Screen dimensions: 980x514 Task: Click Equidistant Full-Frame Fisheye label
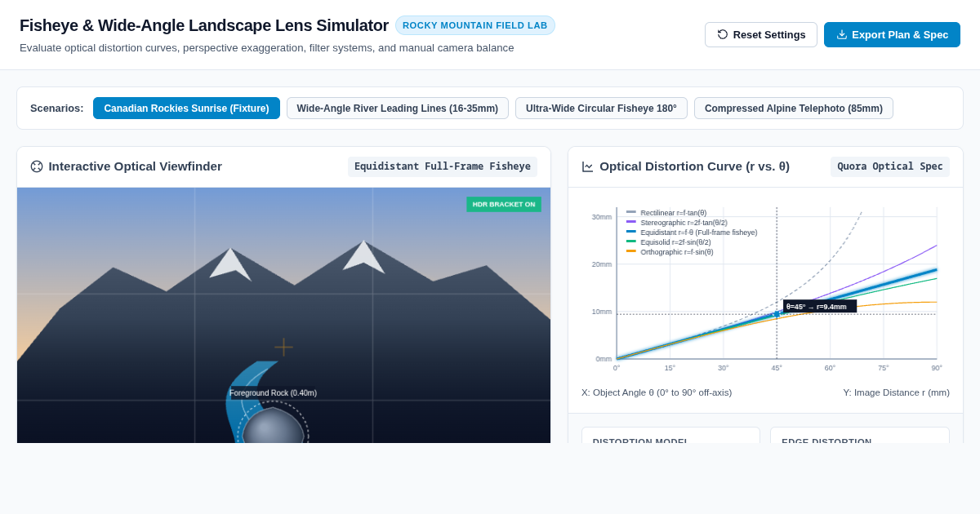[443, 166]
